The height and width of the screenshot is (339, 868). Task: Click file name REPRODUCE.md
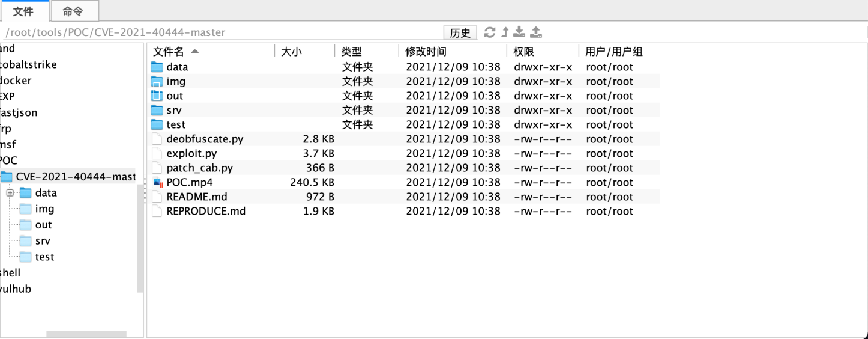206,211
